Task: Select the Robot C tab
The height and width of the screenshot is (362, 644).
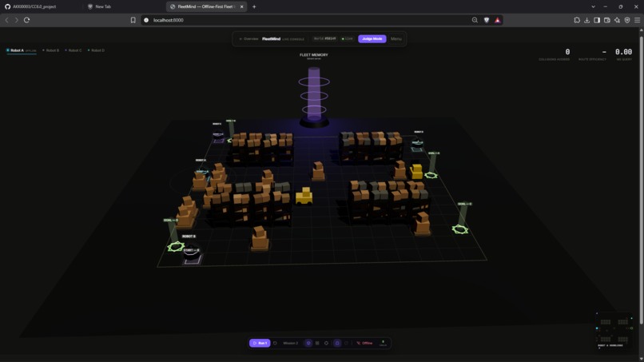Action: pyautogui.click(x=74, y=50)
